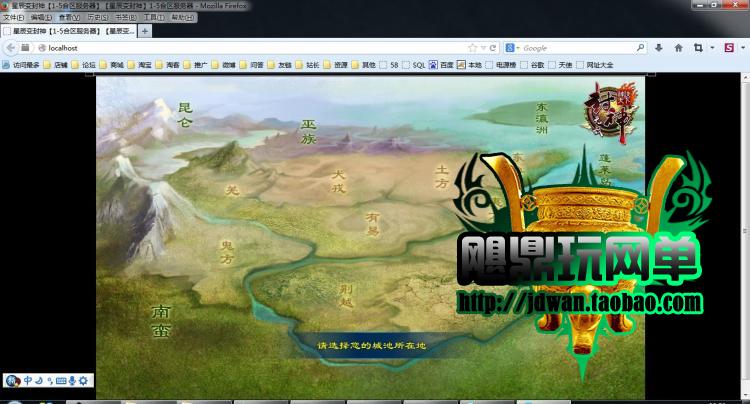Go back using the browser back arrow
Image resolution: width=750 pixels, height=404 pixels.
[11, 48]
